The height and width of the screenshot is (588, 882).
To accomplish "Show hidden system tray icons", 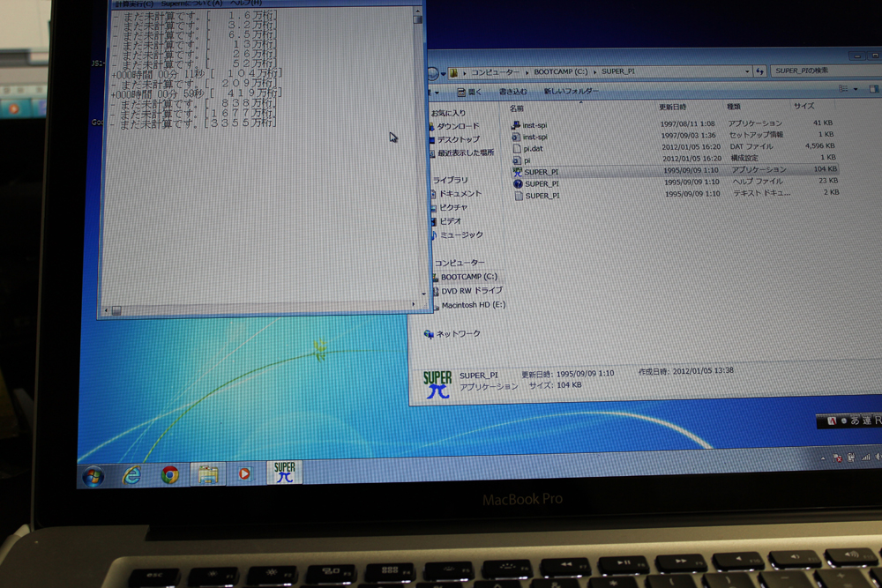I will point(822,459).
